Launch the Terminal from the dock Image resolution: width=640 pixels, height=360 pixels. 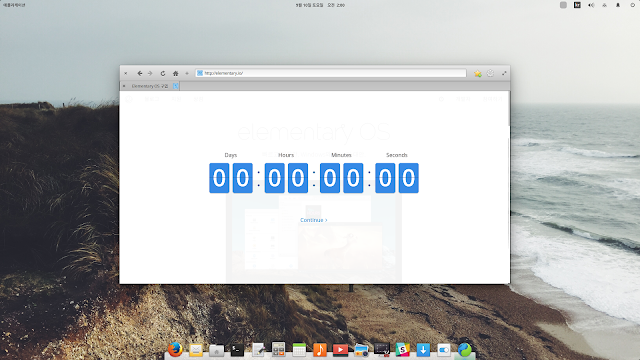pos(237,350)
